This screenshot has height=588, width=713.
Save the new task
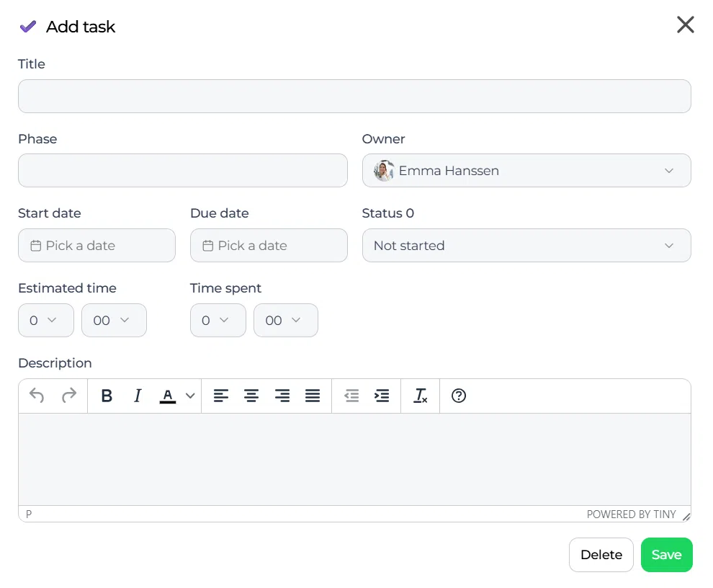(667, 555)
